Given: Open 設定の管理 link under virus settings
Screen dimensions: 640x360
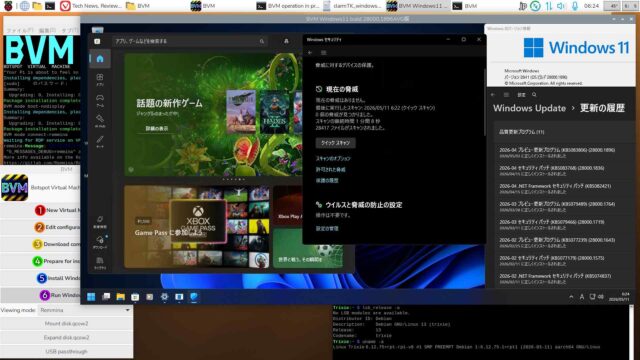Looking at the screenshot, I should click(x=327, y=229).
